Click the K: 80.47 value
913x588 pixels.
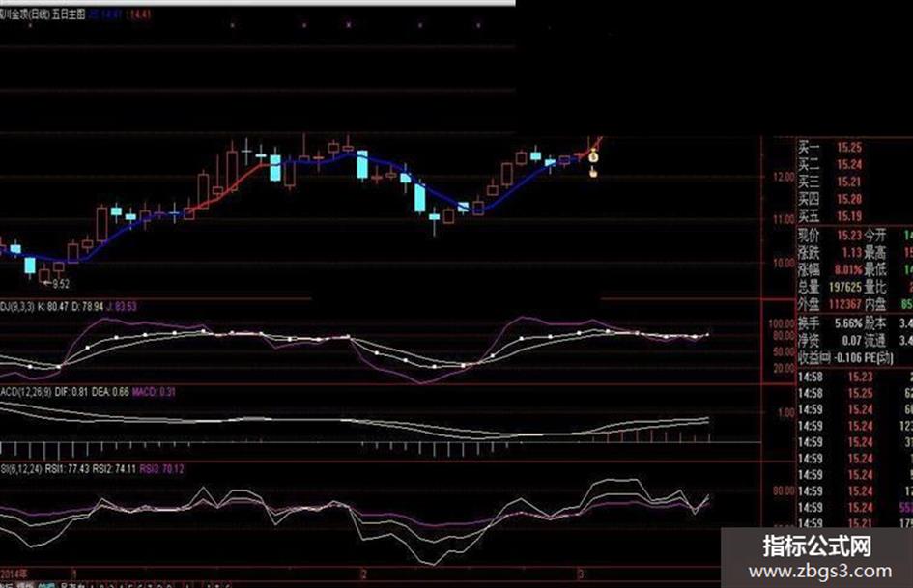[x=53, y=306]
